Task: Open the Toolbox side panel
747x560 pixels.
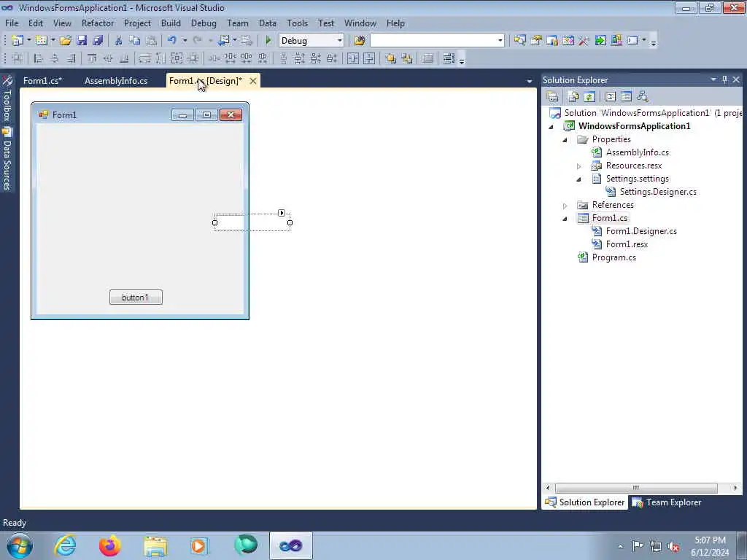Action: click(7, 99)
